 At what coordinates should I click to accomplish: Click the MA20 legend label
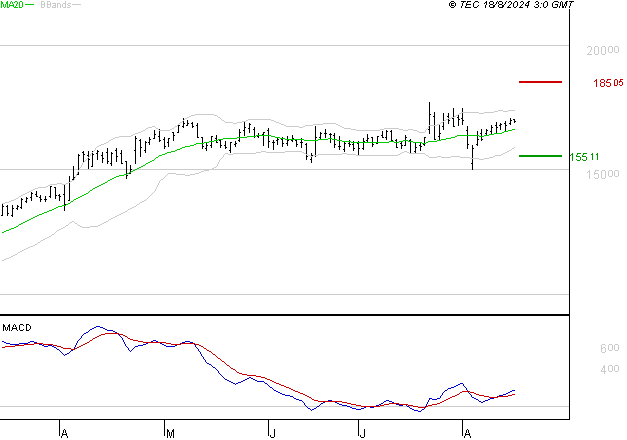click(12, 5)
